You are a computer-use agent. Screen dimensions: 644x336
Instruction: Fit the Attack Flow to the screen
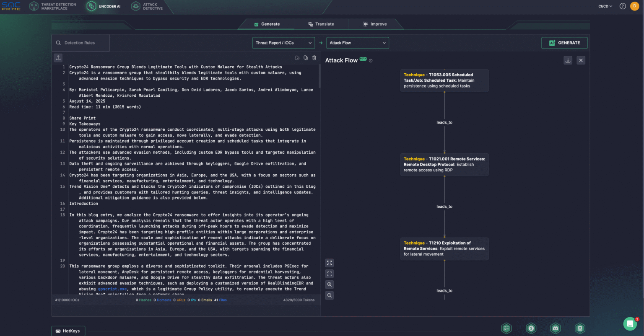pos(329,274)
